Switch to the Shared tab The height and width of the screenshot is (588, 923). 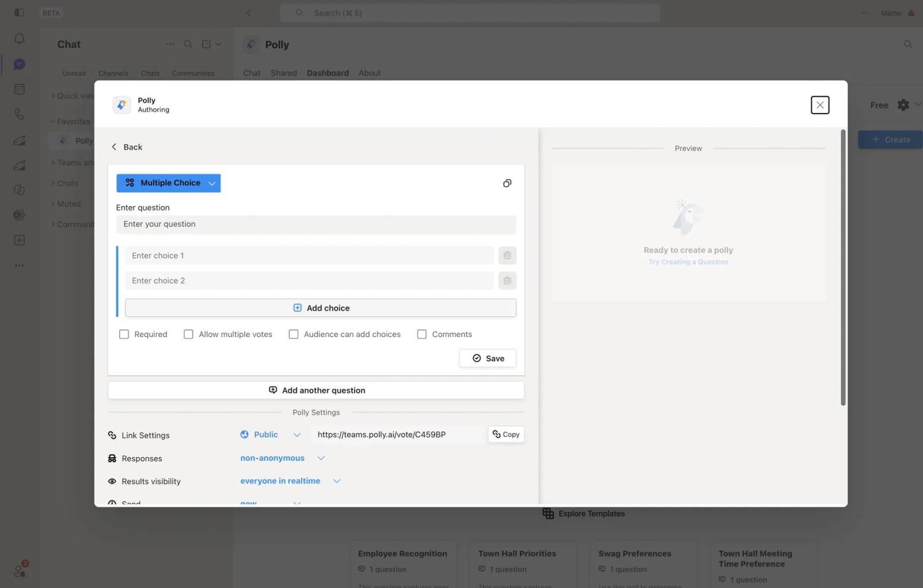(x=284, y=73)
